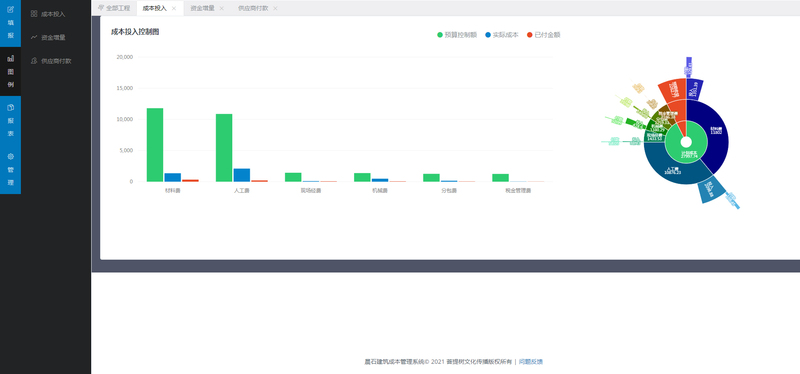Switch to the 全部工程 tab
Viewport: 800px width, 374px height.
114,8
